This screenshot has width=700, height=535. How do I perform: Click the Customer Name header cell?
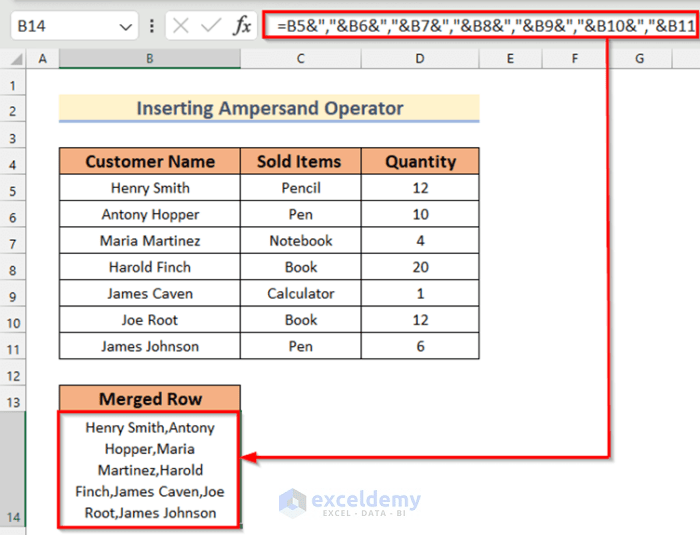tap(150, 161)
